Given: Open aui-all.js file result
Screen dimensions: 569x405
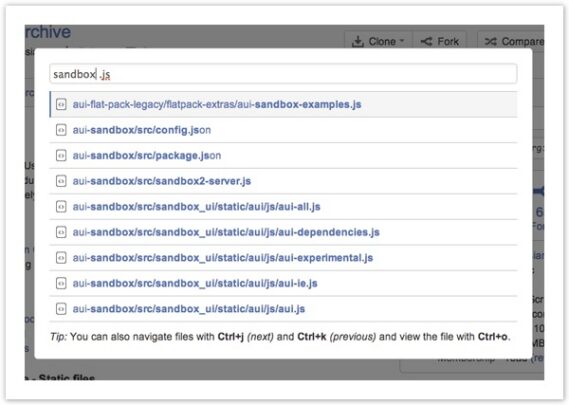Looking at the screenshot, I should tap(283, 206).
